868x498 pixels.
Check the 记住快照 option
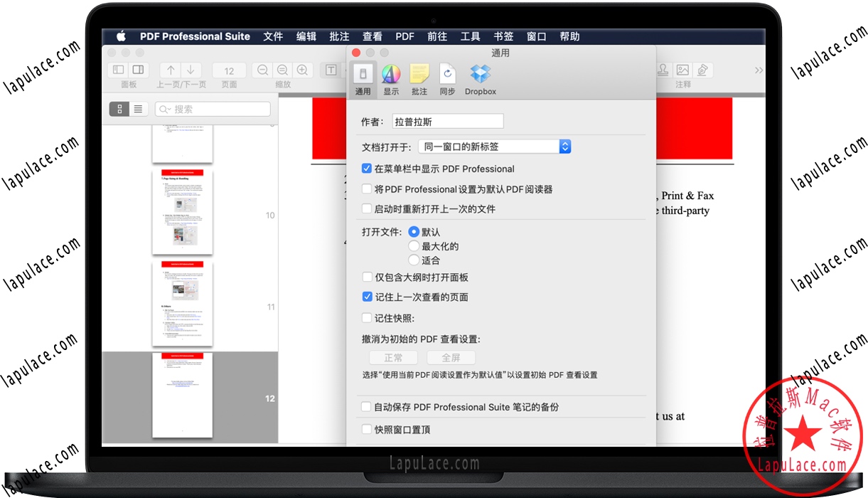367,318
